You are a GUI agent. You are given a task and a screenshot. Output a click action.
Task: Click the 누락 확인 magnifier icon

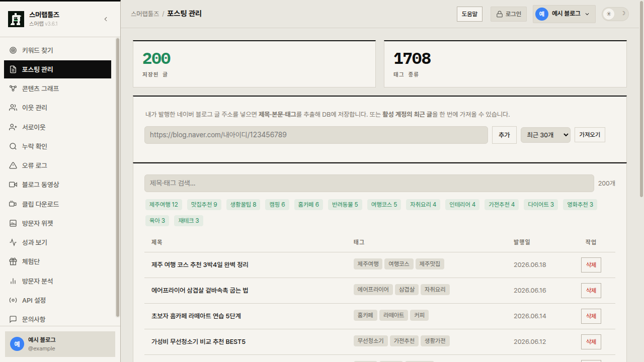(x=13, y=146)
